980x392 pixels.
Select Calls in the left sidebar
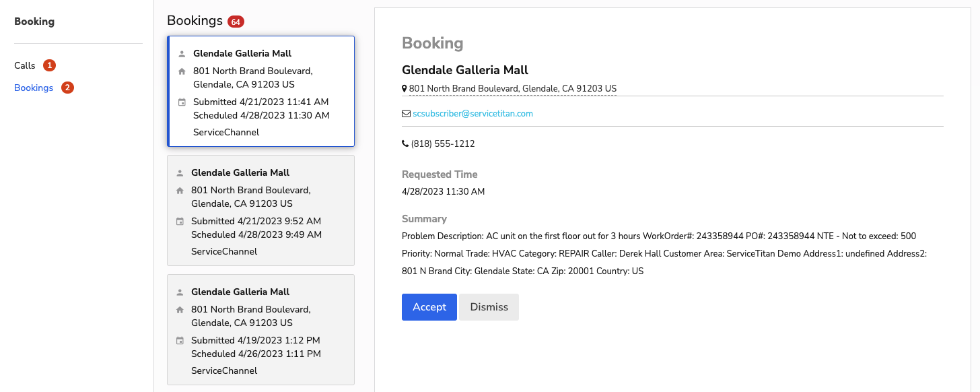24,65
